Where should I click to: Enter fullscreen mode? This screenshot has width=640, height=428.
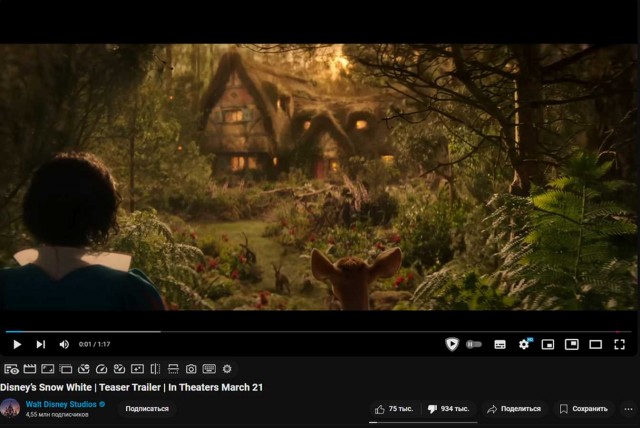click(620, 344)
